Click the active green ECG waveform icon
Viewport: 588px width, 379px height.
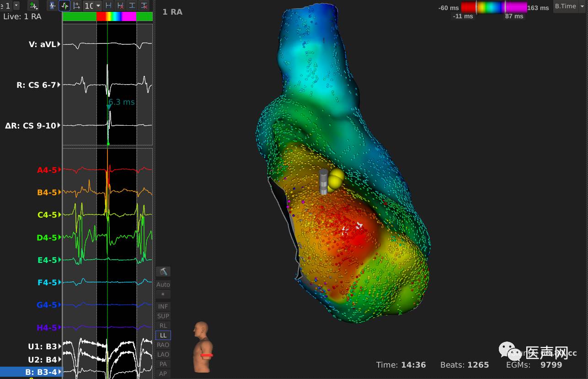(64, 5)
